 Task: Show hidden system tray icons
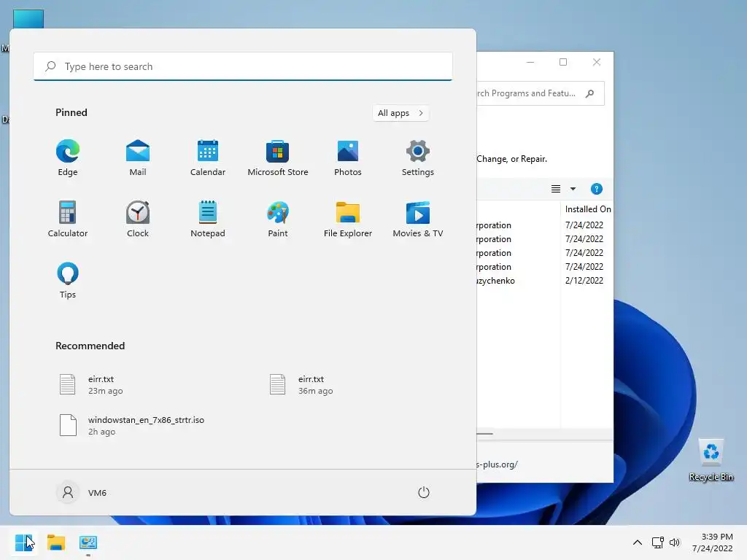[638, 542]
